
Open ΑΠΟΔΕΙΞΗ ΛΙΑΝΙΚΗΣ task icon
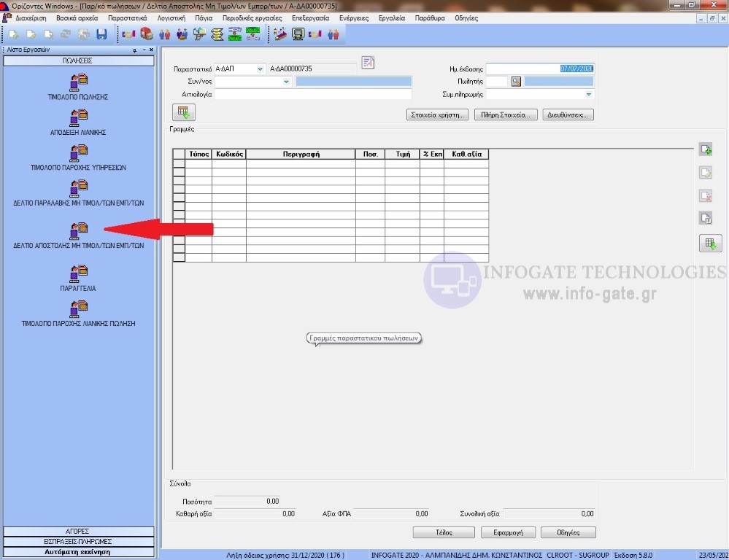pyautogui.click(x=78, y=117)
